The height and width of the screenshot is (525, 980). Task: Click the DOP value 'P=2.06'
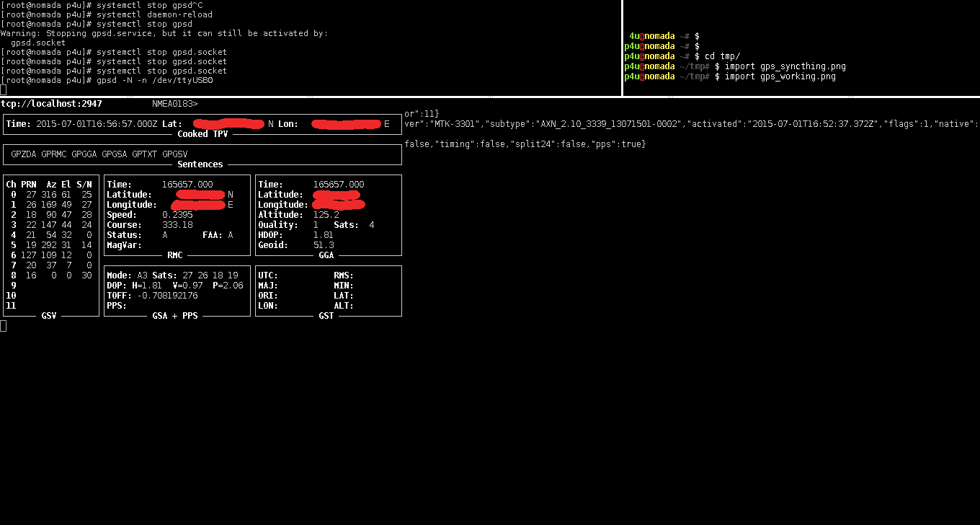point(228,286)
